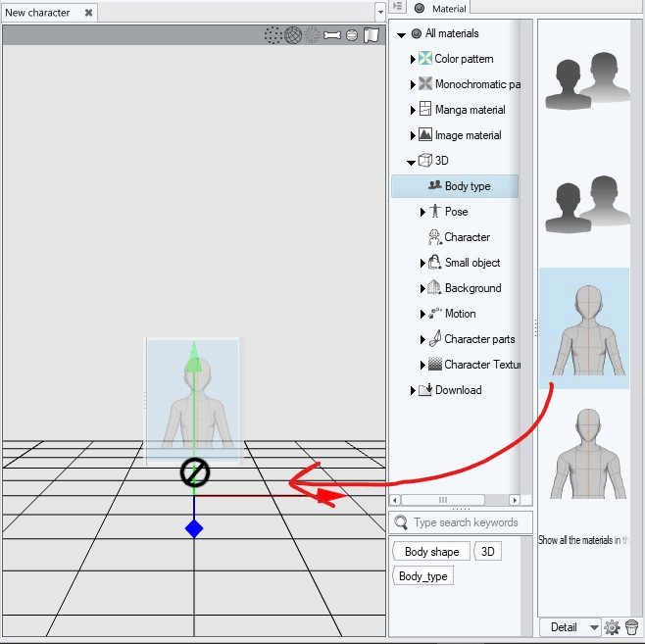Select the highlighted slim body type thumbnail

tap(584, 328)
